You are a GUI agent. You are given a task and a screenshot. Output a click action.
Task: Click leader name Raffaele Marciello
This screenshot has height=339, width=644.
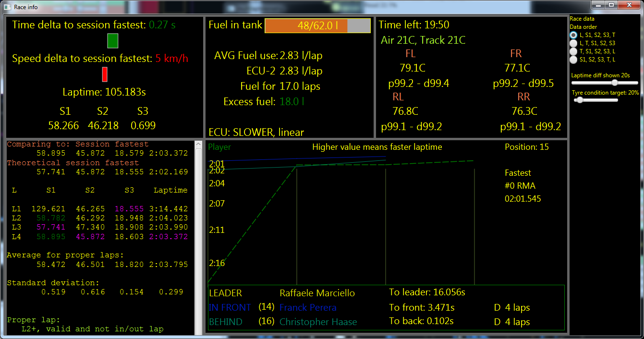(x=316, y=293)
